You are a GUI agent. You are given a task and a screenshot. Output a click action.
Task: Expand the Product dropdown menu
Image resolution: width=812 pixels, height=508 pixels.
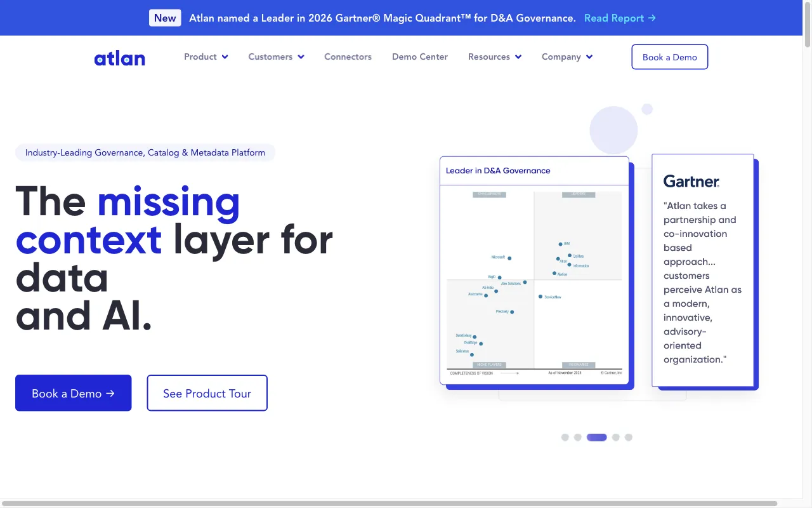click(206, 57)
